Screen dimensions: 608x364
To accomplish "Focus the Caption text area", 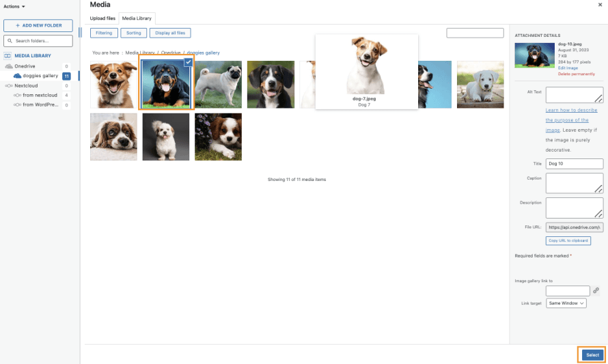I will tap(575, 183).
